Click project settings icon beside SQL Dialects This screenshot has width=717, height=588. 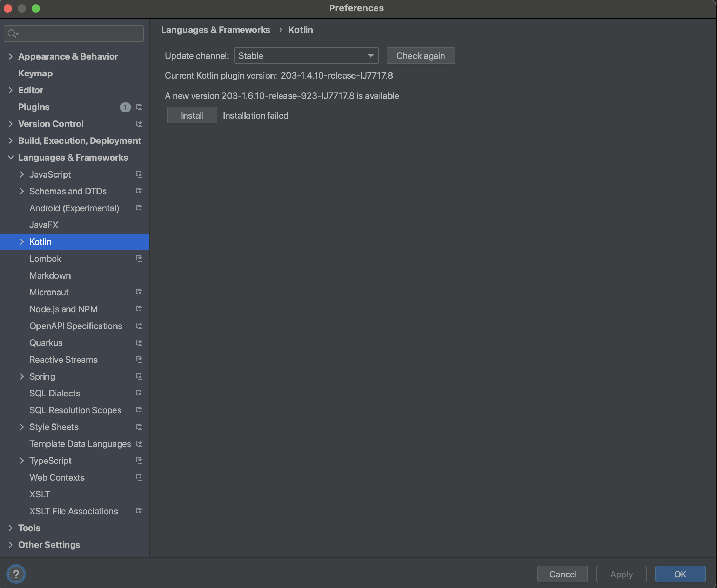coord(139,393)
